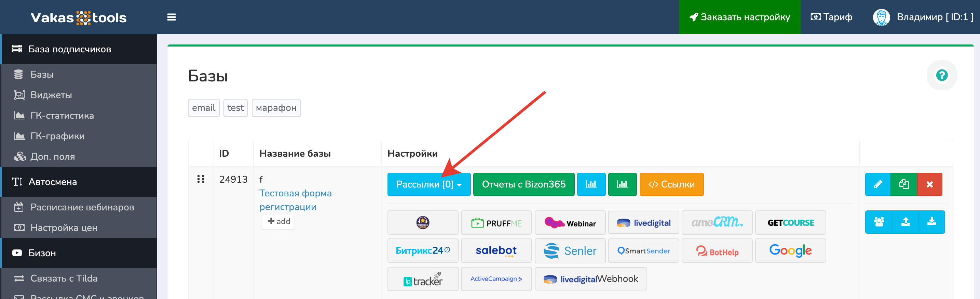Click the download icon button

pos(931,222)
